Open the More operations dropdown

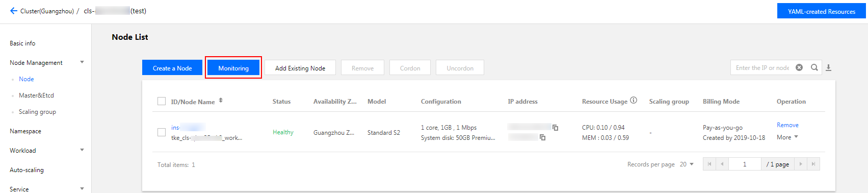[x=787, y=137]
